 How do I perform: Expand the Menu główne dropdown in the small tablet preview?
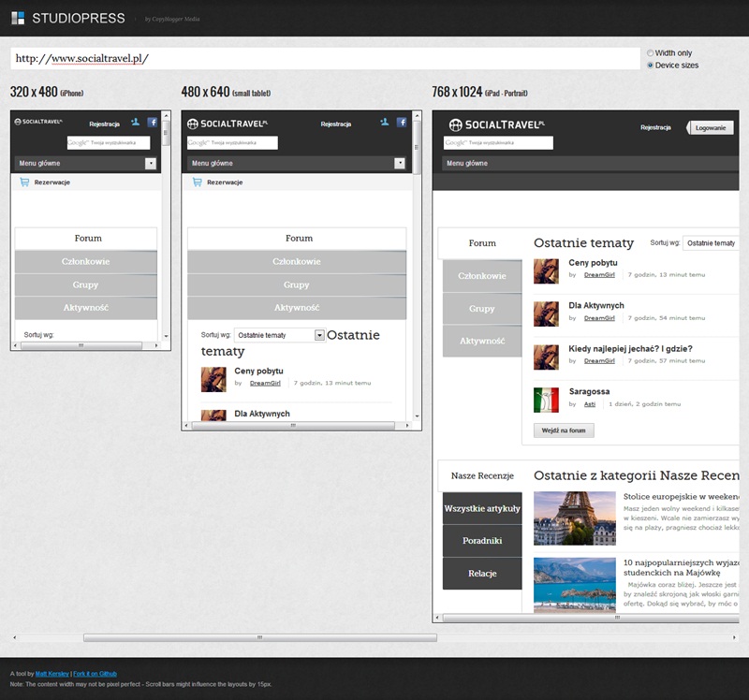[x=400, y=163]
